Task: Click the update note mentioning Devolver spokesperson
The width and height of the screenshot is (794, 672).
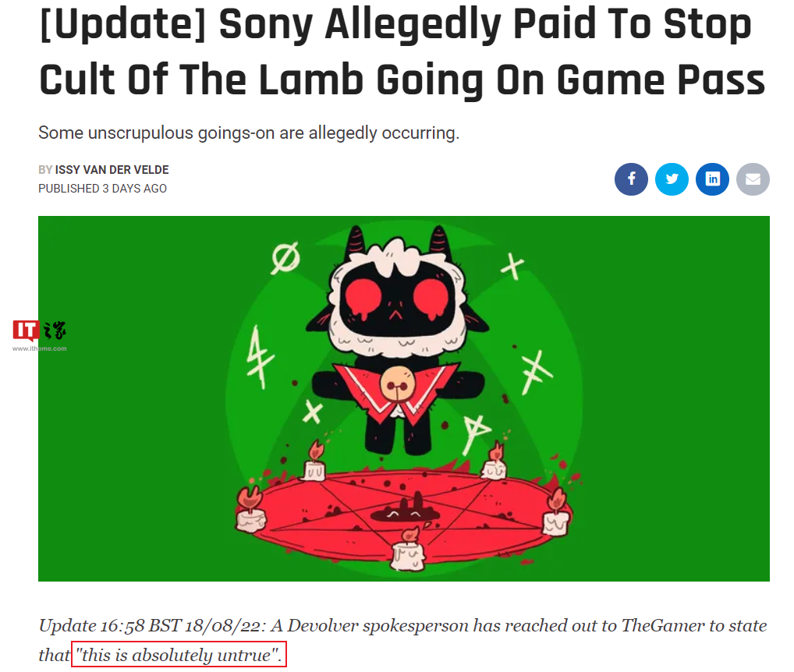Action: pos(402,640)
